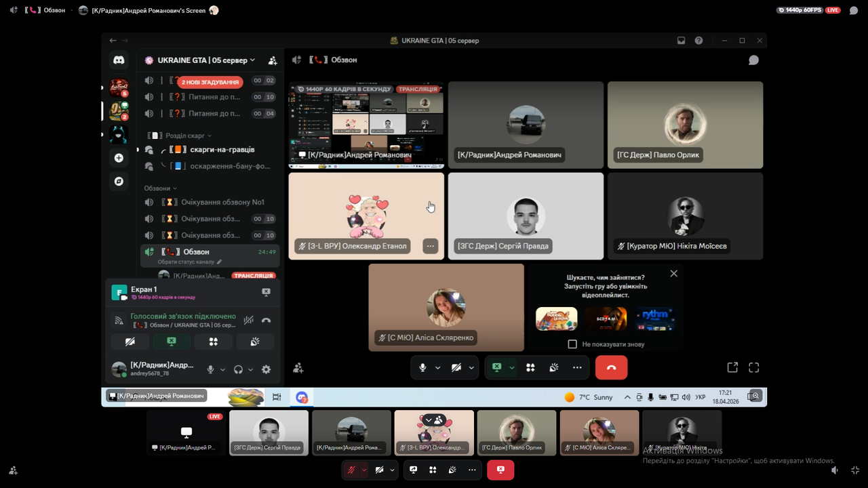Open the create invite icon beside server name

tap(273, 60)
